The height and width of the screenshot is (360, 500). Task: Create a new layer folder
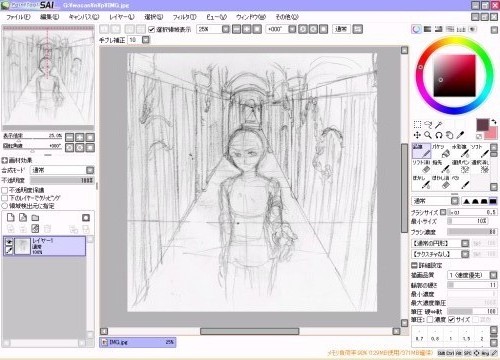pos(35,218)
